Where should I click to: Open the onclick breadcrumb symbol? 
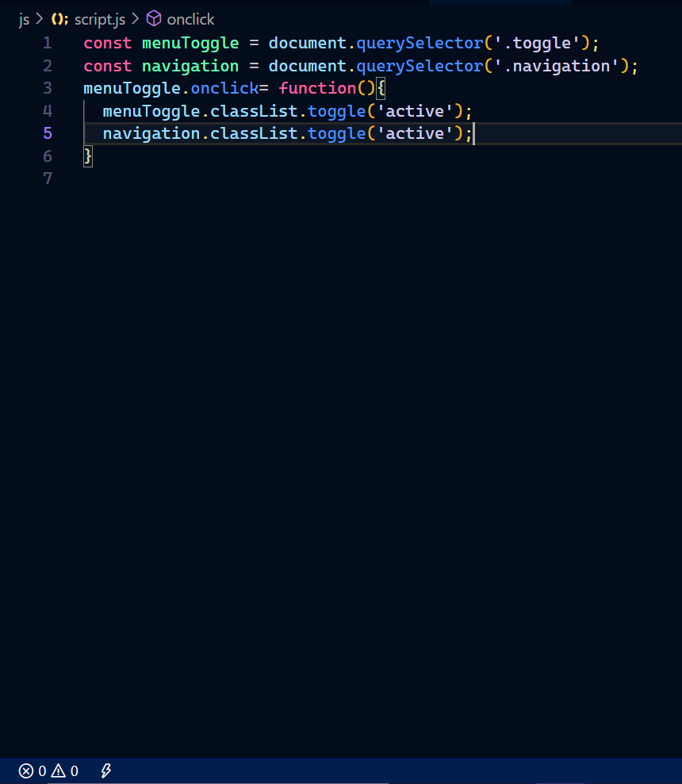(x=190, y=20)
